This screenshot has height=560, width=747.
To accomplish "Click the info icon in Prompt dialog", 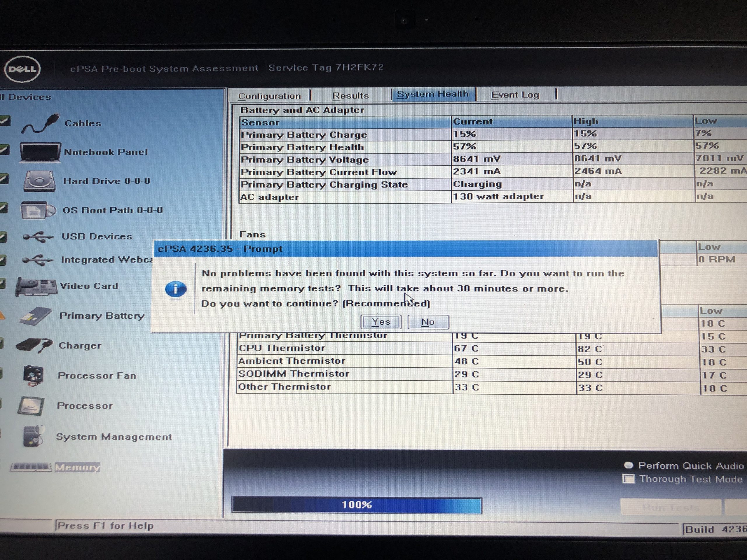I will coord(176,289).
